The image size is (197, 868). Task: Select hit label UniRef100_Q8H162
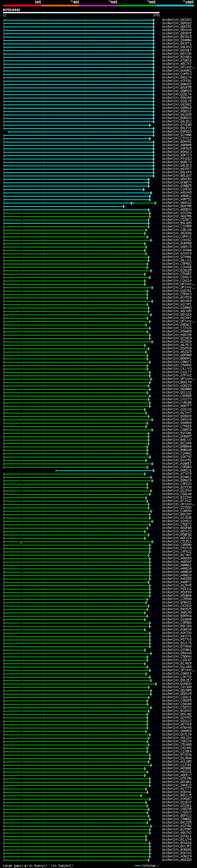177,23
